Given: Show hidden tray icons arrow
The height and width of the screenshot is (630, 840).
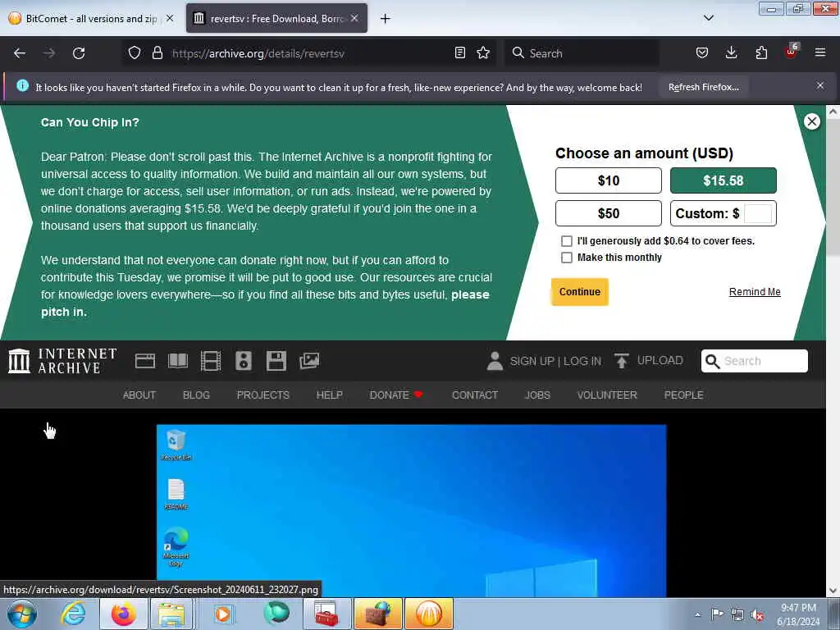Looking at the screenshot, I should [697, 614].
